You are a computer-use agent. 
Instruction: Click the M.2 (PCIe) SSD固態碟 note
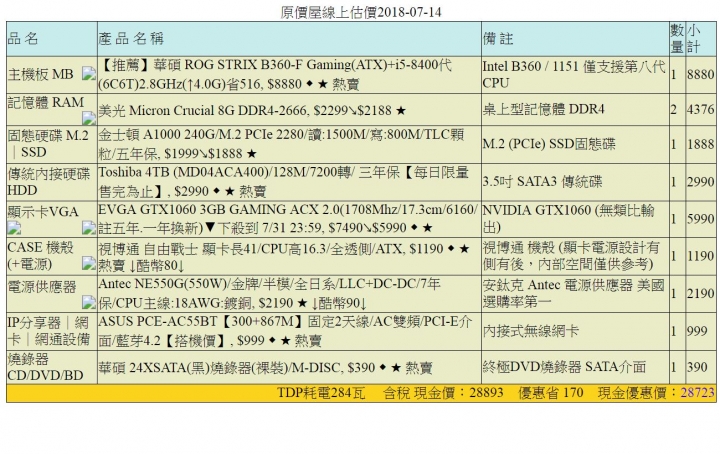[549, 144]
